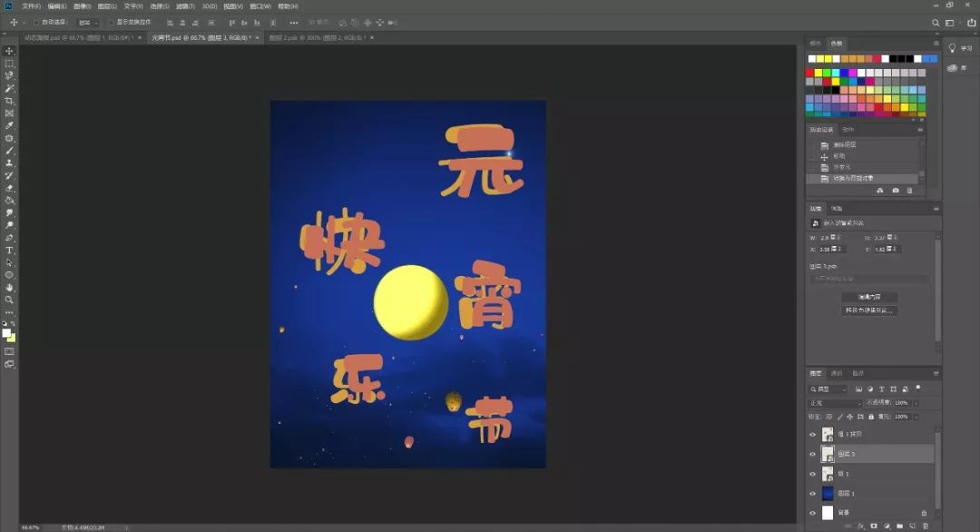Select the Horizontal Type tool

click(x=10, y=250)
